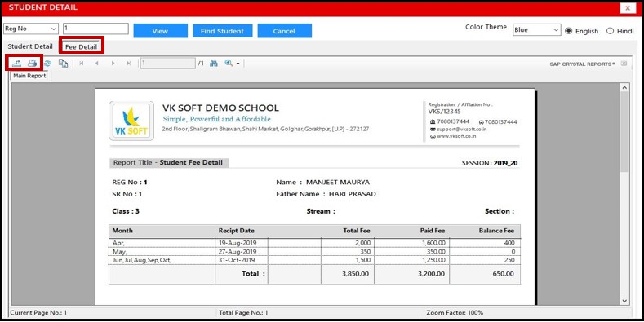
Task: Open the Color Theme Blue dropdown
Action: (536, 30)
